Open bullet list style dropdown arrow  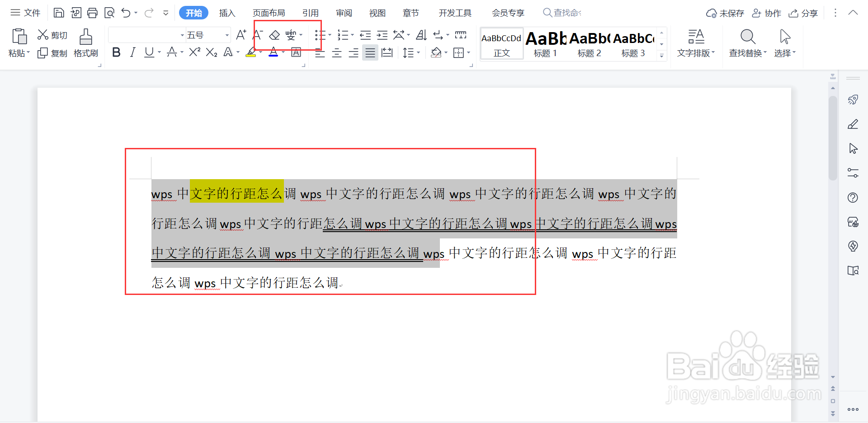tap(330, 35)
